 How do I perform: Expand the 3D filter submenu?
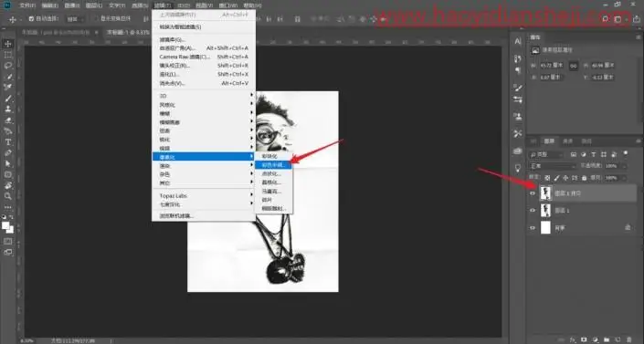(x=204, y=95)
